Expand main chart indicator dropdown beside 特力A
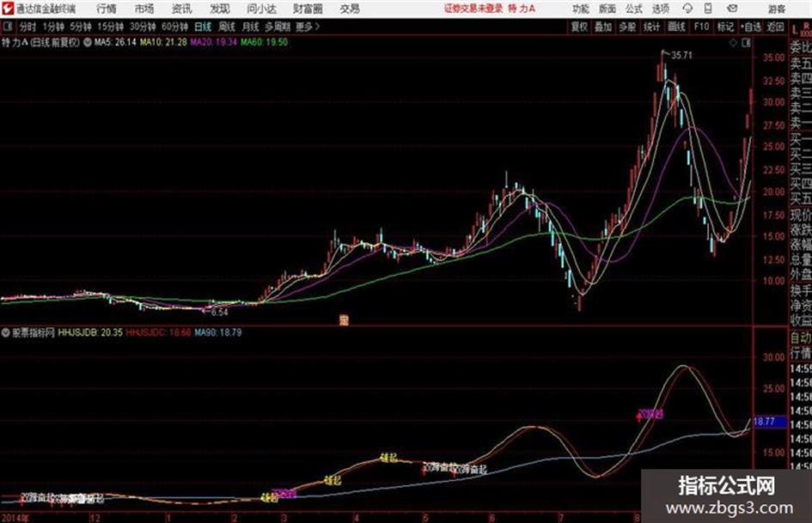This screenshot has width=812, height=523. pos(87,42)
